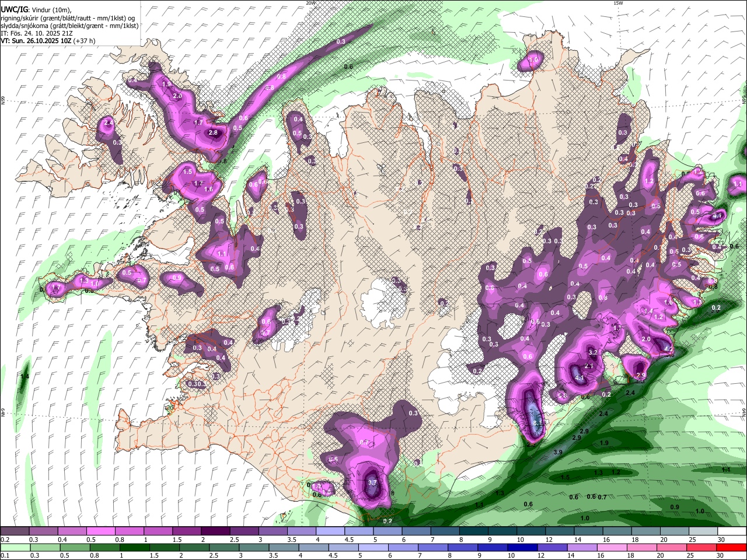Click the 'IT: Fös. 24. 10. 2025 21Z' line
Image resolution: width=747 pixels, height=560 pixels.
click(37, 33)
